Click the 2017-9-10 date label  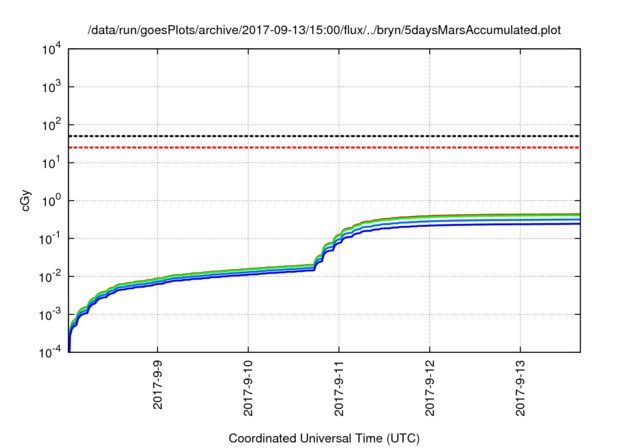click(248, 388)
